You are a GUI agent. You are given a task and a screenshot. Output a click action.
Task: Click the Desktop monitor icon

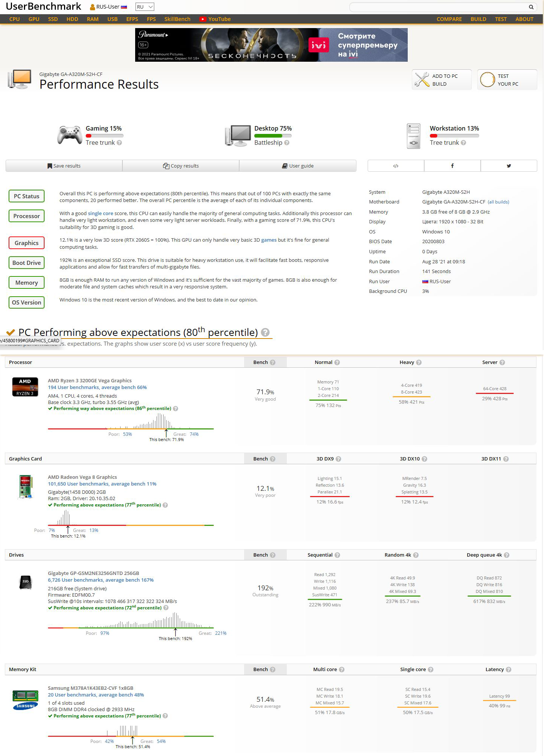coord(238,136)
